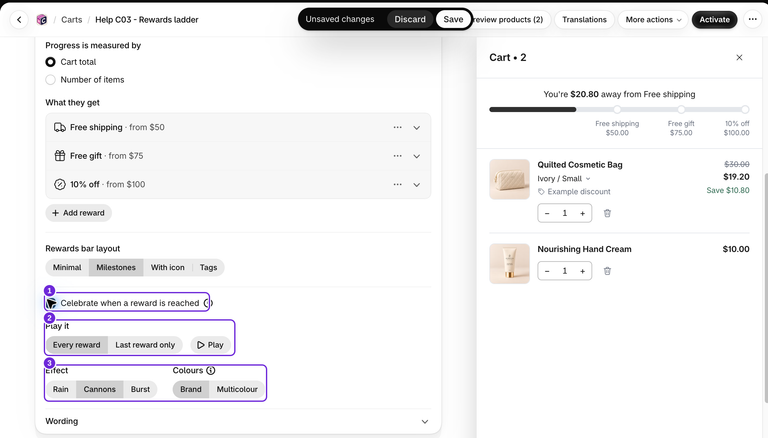
Task: Expand the Free gift reward row
Action: [417, 156]
